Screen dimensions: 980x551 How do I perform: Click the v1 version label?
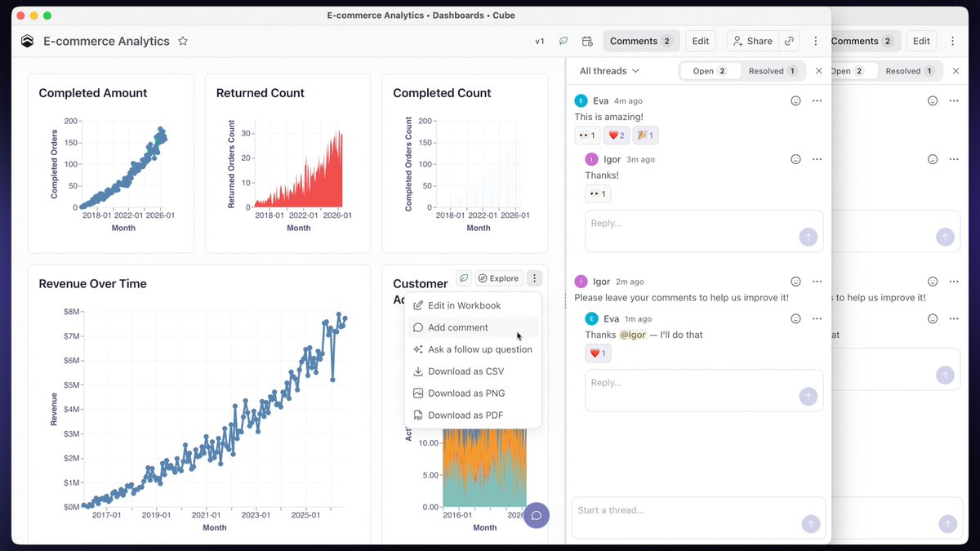coord(540,41)
